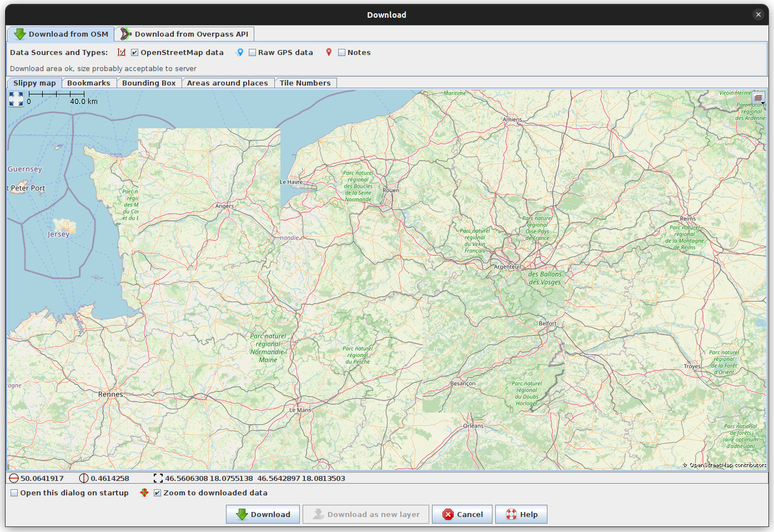Screen dimensions: 774x532
Task: Open the map tile source chooser icon
Action: tap(758, 98)
